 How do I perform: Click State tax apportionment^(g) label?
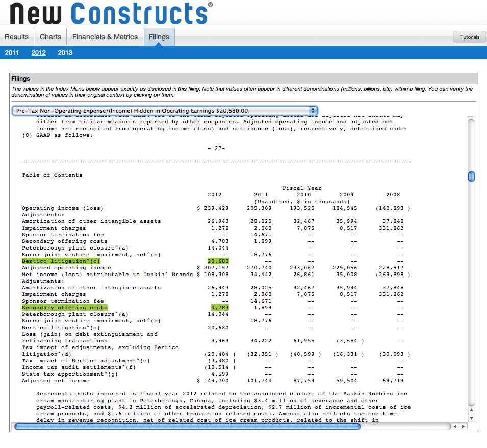[70, 374]
